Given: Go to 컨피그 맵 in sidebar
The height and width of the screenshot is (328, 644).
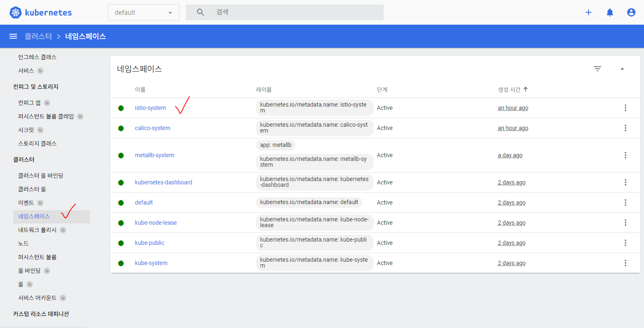Looking at the screenshot, I should (x=30, y=102).
